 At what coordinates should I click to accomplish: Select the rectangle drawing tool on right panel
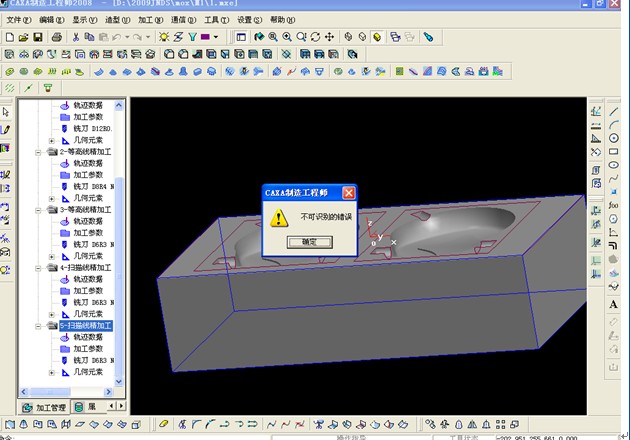[614, 151]
